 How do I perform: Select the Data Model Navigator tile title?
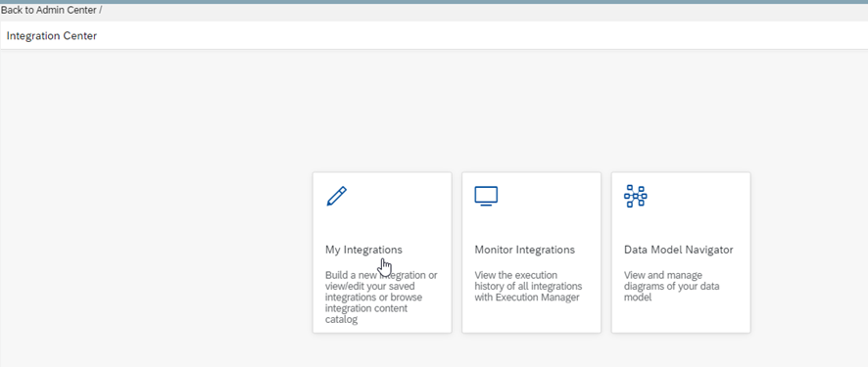(679, 250)
